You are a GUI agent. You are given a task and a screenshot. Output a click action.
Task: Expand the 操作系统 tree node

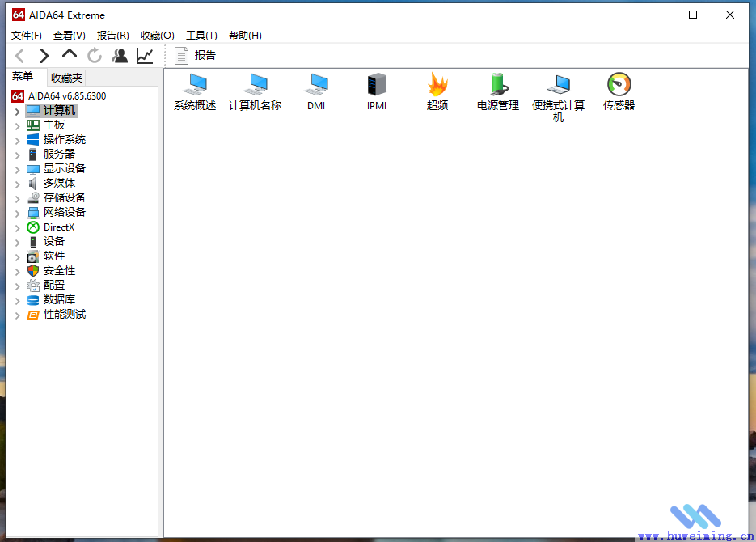(x=17, y=140)
